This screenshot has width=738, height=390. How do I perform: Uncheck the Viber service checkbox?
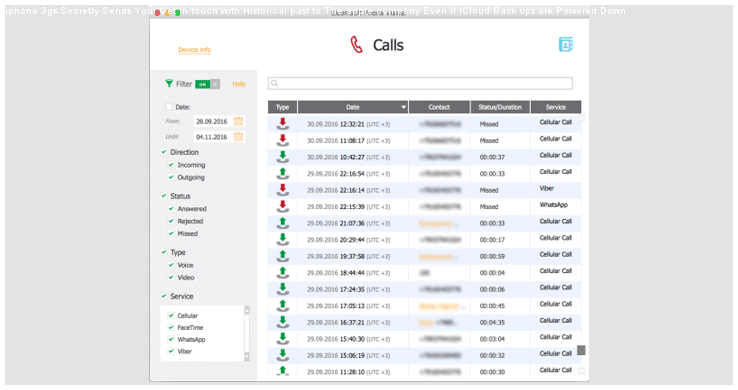coord(171,351)
